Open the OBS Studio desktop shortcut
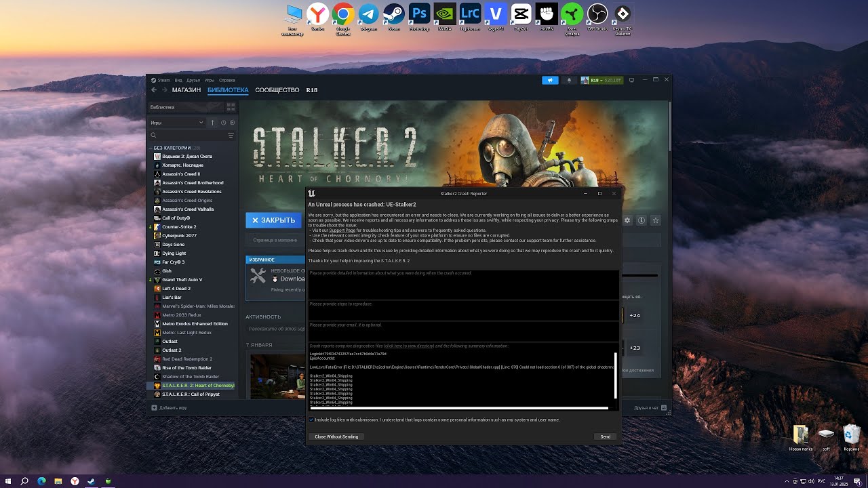 pyautogui.click(x=597, y=18)
